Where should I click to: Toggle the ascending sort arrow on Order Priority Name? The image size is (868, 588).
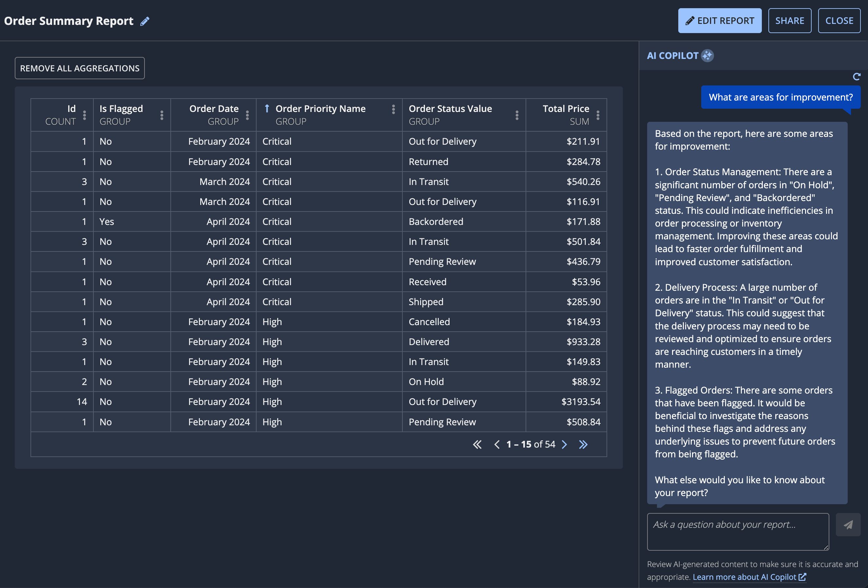click(x=267, y=109)
